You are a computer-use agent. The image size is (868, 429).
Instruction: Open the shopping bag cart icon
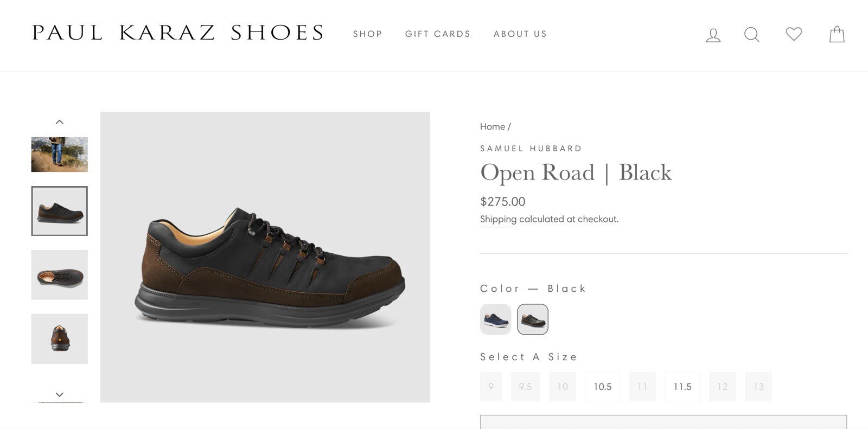click(837, 34)
